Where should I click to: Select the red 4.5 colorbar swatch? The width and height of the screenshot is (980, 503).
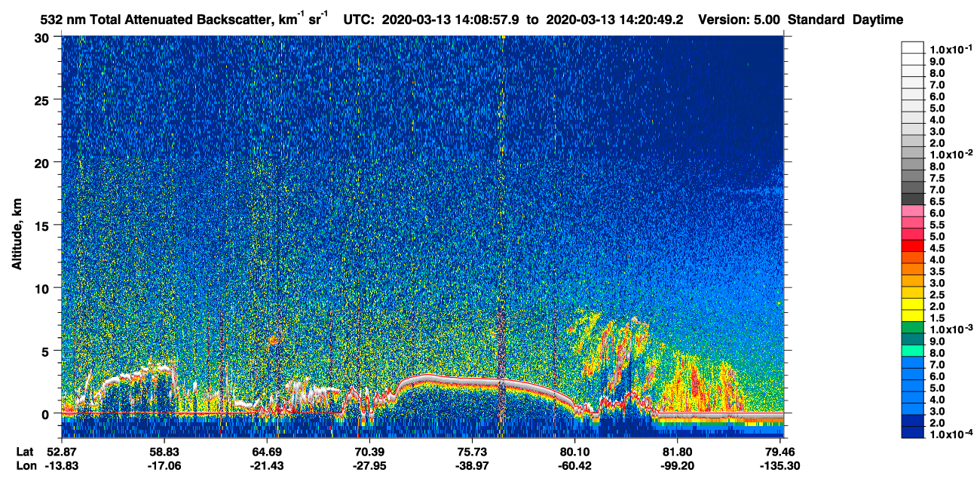[x=913, y=247]
